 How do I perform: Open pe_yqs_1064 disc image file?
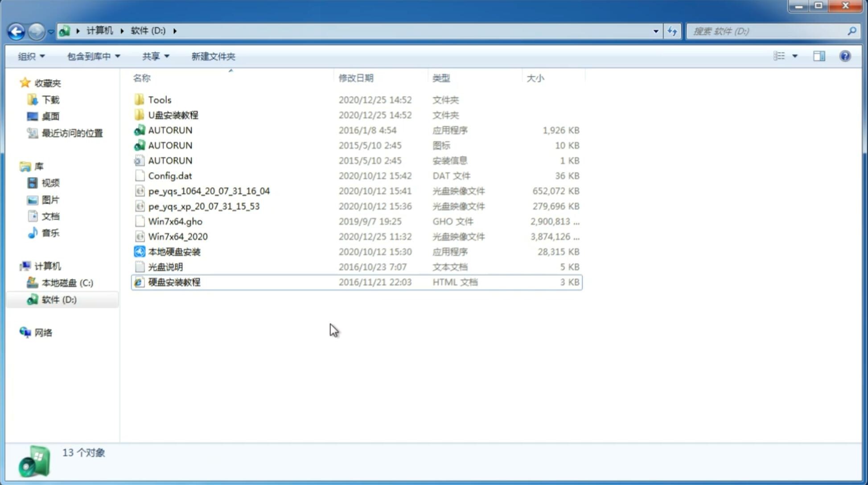209,191
